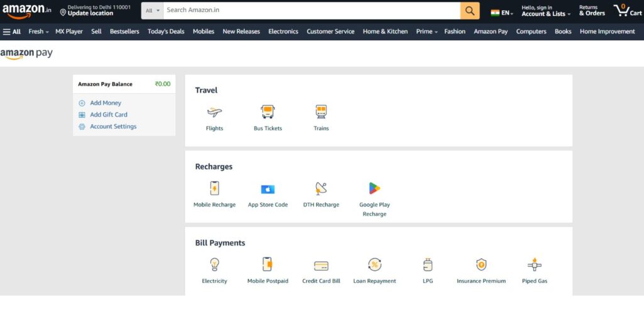Open the shopping Cart icon
Image resolution: width=644 pixels, height=330 pixels.
[628, 10]
